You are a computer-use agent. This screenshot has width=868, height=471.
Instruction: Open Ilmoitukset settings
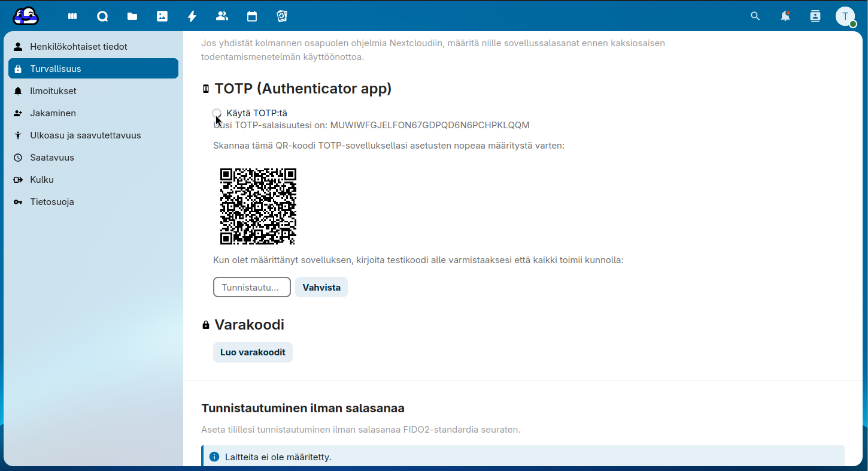coord(93,91)
